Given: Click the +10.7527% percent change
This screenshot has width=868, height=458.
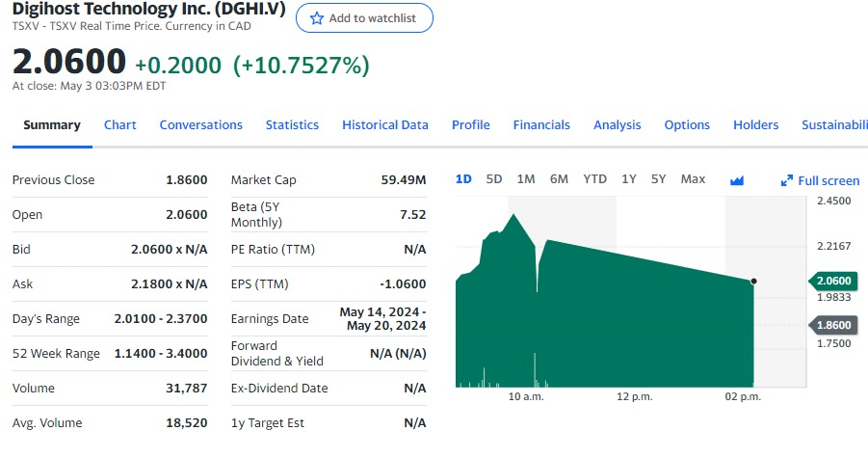Looking at the screenshot, I should point(302,66).
